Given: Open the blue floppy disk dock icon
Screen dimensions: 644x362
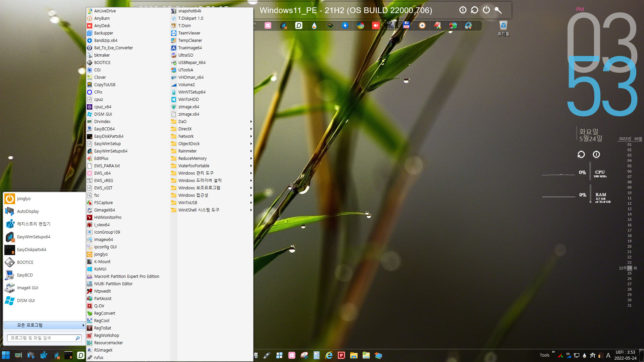Looking at the screenshot, I should (x=407, y=25).
